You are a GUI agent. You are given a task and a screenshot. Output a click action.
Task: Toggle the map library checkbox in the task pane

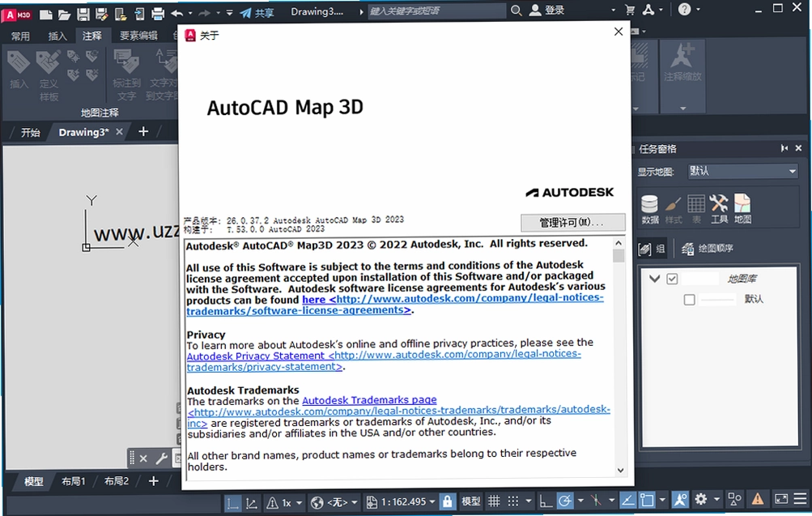(672, 279)
